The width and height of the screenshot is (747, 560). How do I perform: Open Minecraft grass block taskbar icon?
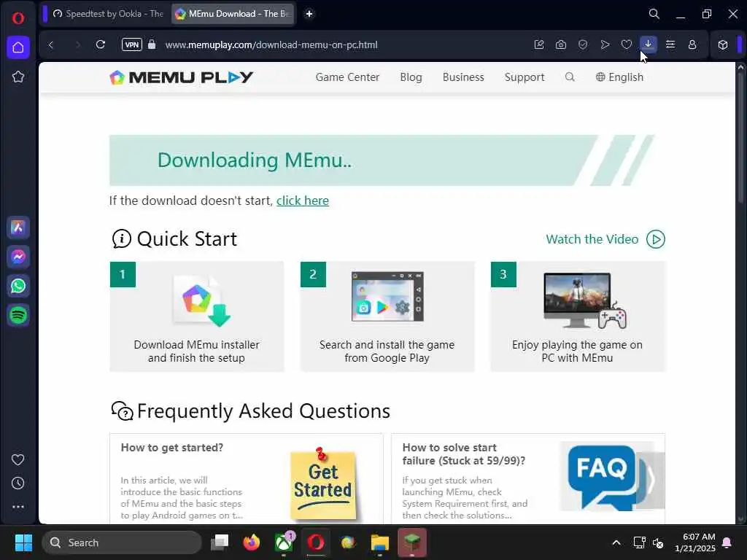[x=412, y=542]
